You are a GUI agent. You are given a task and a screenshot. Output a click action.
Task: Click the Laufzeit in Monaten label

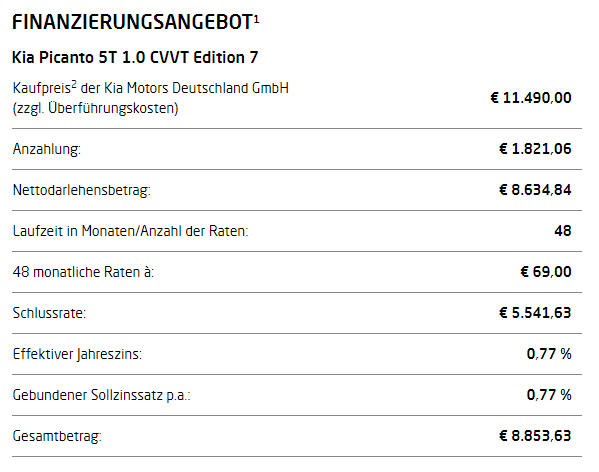pyautogui.click(x=131, y=231)
